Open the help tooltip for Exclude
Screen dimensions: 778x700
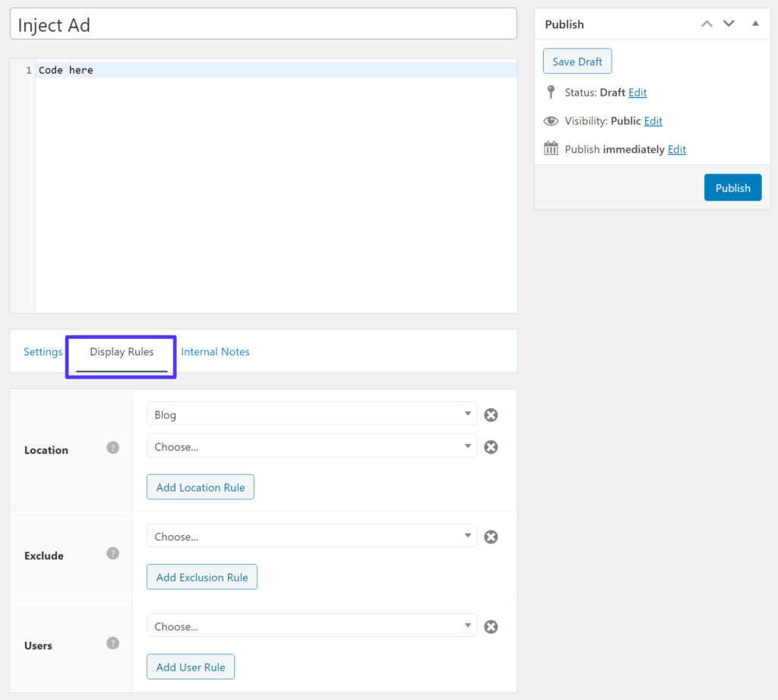click(112, 555)
